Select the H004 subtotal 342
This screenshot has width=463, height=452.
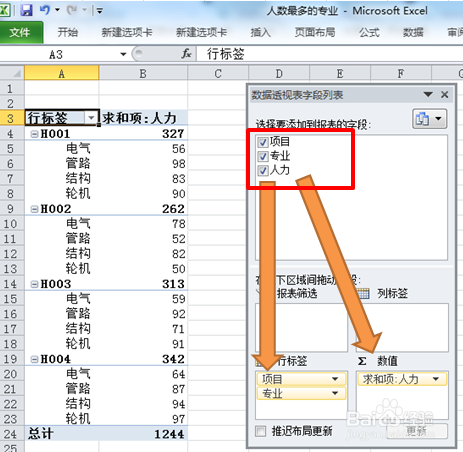point(143,359)
